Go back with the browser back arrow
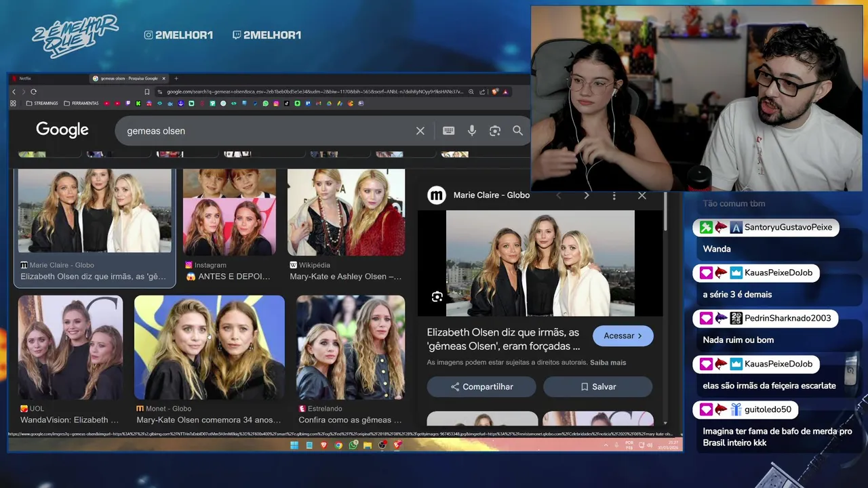Viewport: 868px width, 488px height. coord(14,91)
